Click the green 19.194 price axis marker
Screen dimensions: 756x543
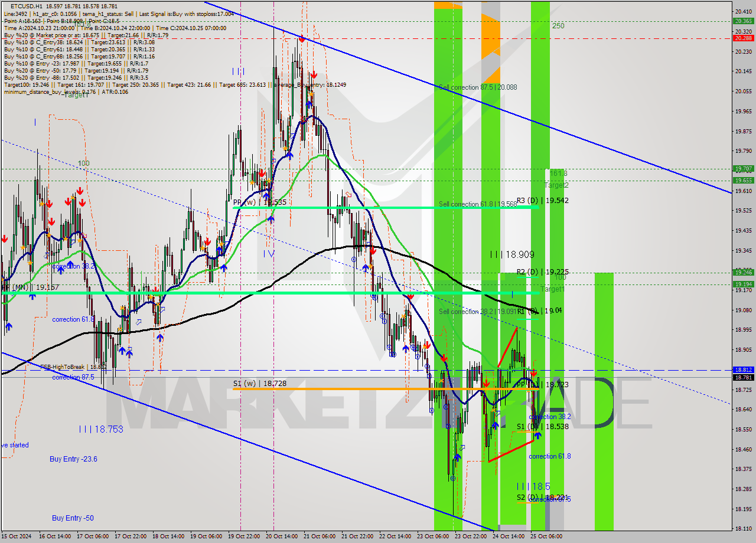tap(742, 284)
